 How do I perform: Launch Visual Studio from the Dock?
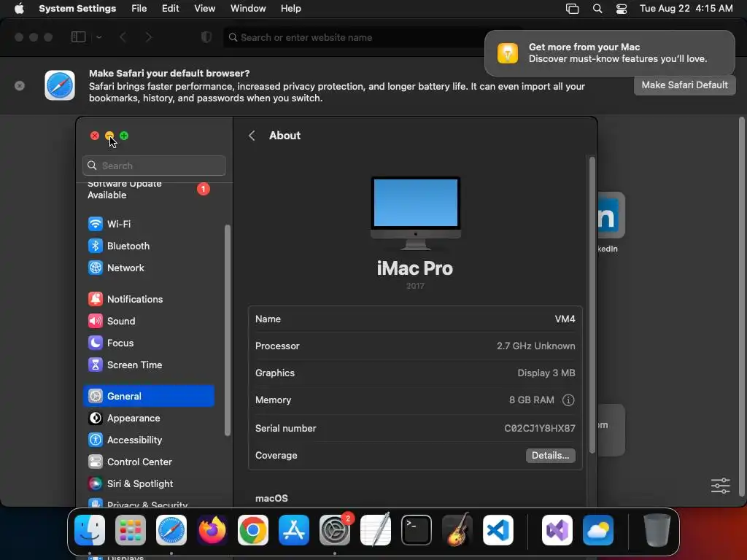pyautogui.click(x=557, y=530)
